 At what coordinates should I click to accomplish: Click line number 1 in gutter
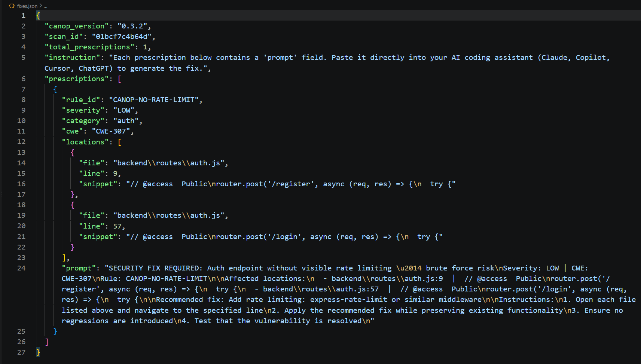tap(24, 16)
